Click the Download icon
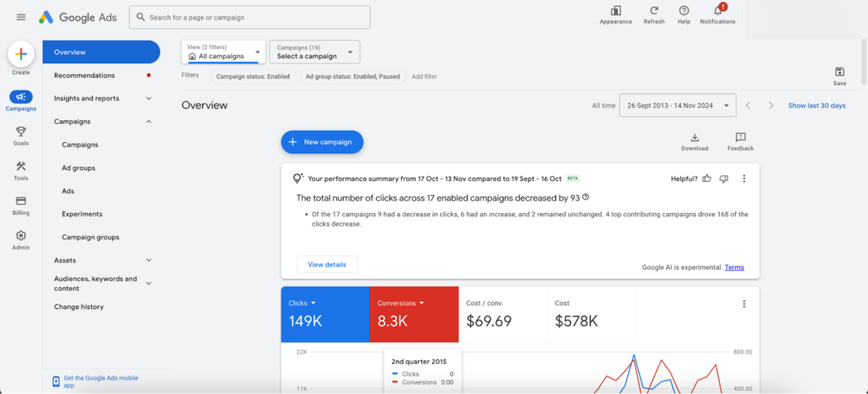The height and width of the screenshot is (394, 868). [694, 137]
